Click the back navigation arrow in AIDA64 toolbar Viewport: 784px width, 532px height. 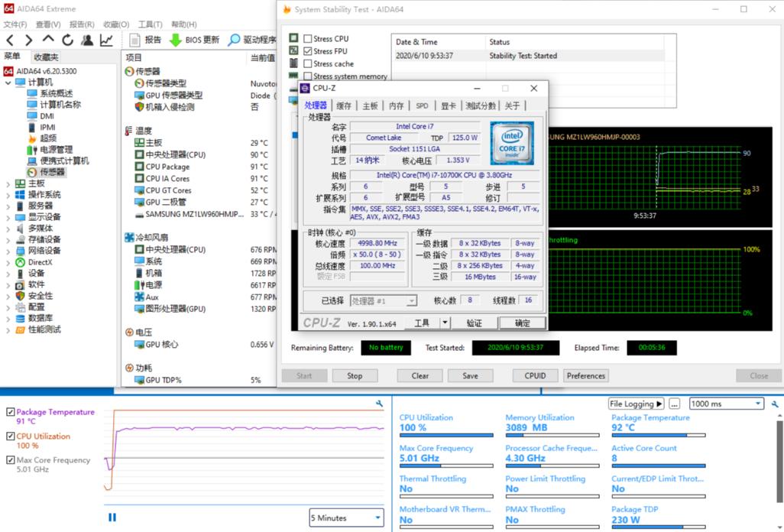10,39
